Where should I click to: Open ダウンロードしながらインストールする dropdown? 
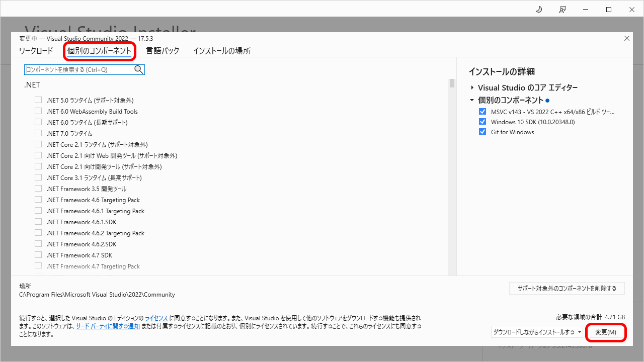(537, 332)
